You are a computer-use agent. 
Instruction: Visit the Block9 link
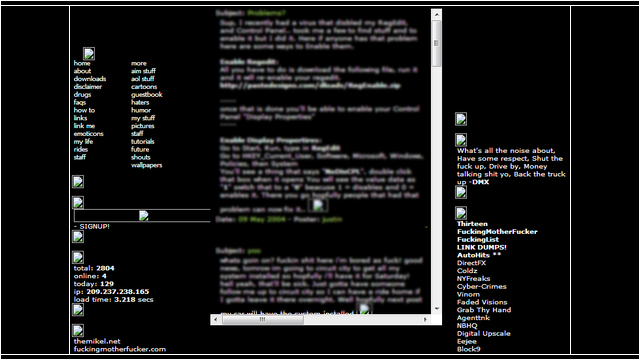point(469,349)
